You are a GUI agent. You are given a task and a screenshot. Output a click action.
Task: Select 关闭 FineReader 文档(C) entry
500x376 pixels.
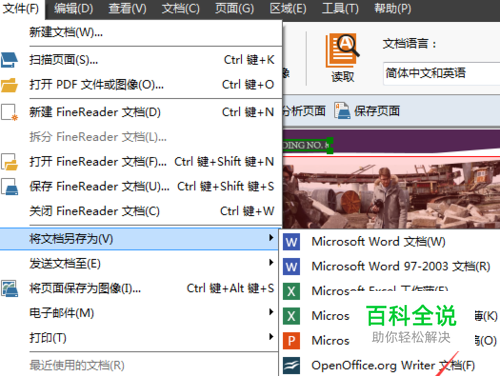[141, 211]
